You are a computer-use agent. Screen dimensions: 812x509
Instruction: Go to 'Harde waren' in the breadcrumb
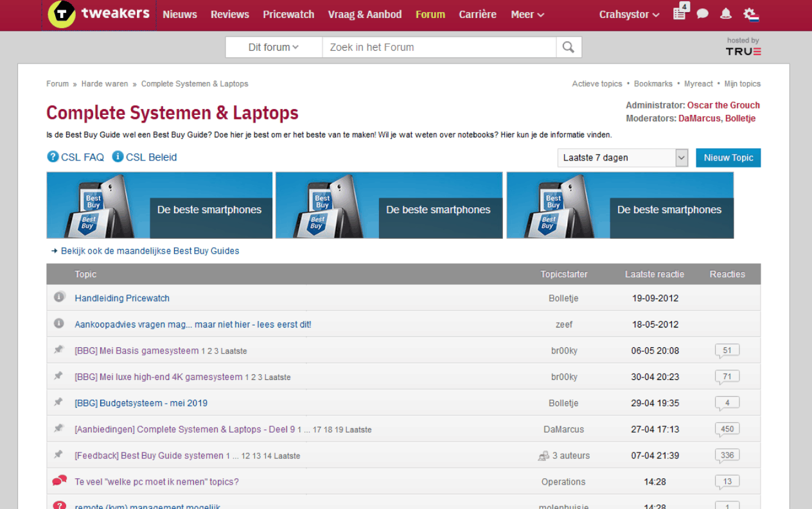[105, 83]
